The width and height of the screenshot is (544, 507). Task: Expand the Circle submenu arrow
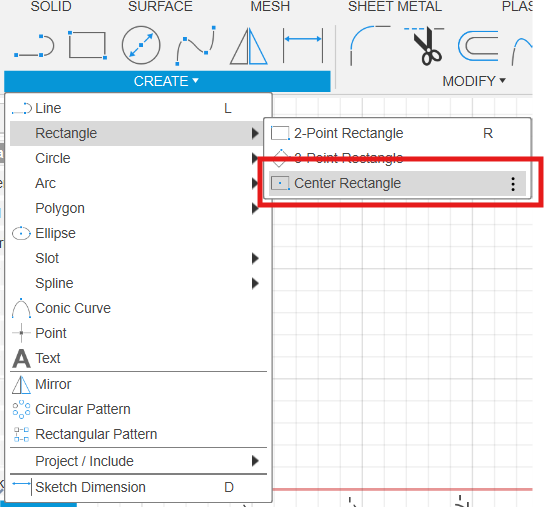[x=255, y=158]
